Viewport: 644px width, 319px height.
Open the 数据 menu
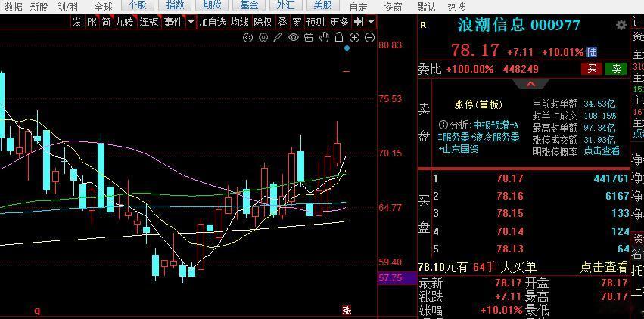coord(13,7)
